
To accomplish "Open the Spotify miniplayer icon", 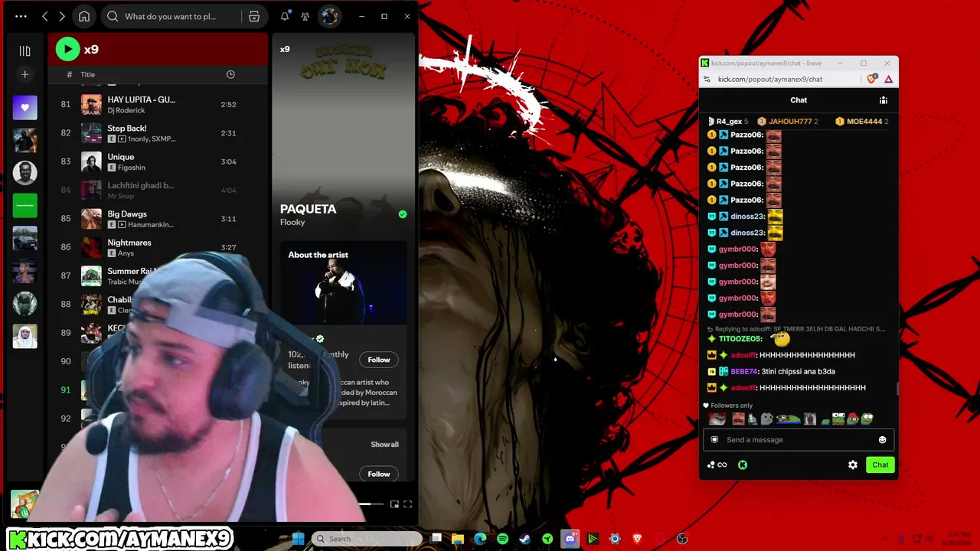I will coord(394,504).
